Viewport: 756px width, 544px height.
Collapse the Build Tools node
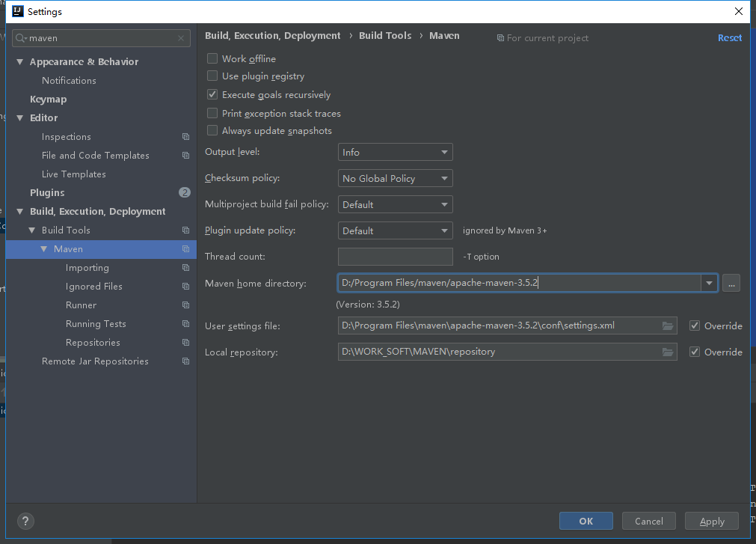(32, 230)
